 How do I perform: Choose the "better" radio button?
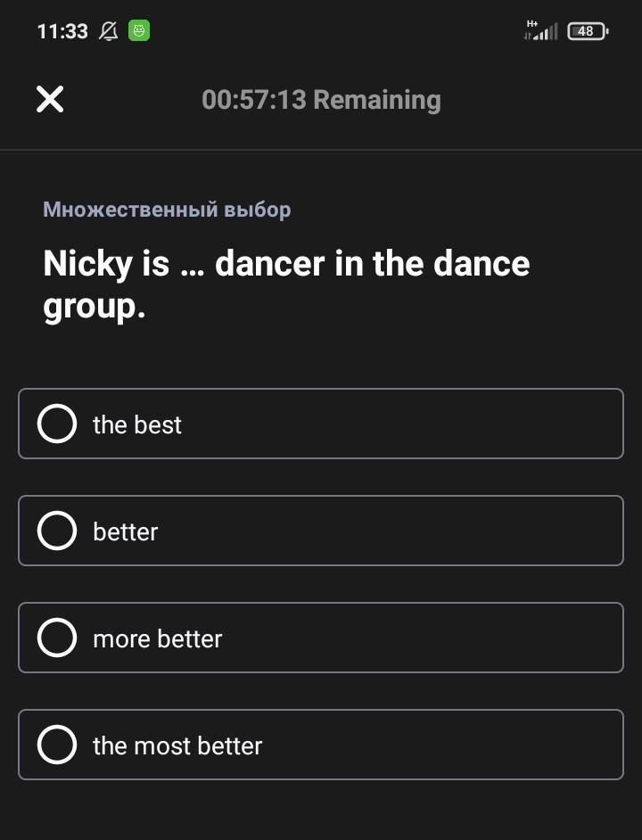pos(57,531)
